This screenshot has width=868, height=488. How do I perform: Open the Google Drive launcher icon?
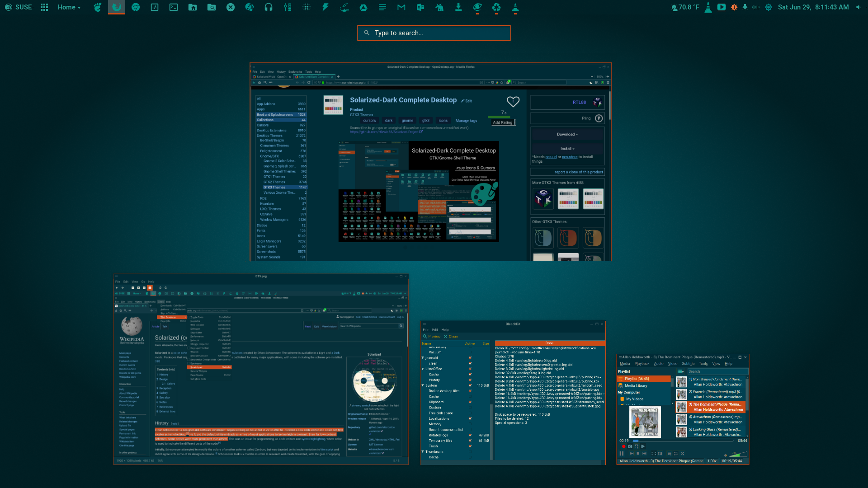click(363, 7)
